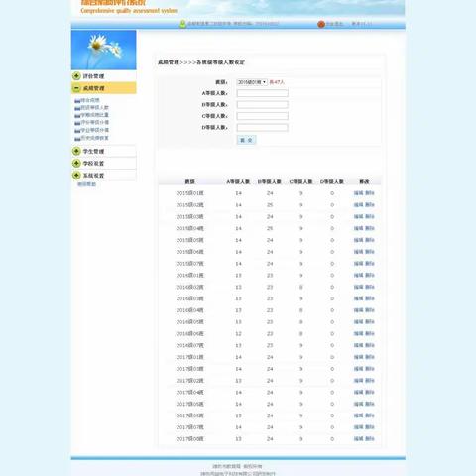Expand 学校设置 with its green plus icon
Screen dimensions: 476x476
pos(76,163)
